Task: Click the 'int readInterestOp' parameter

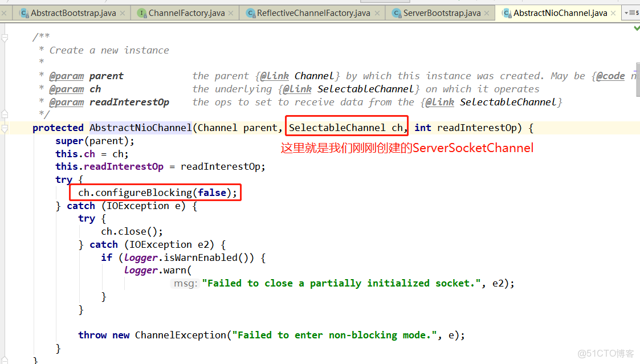Action: (x=465, y=128)
